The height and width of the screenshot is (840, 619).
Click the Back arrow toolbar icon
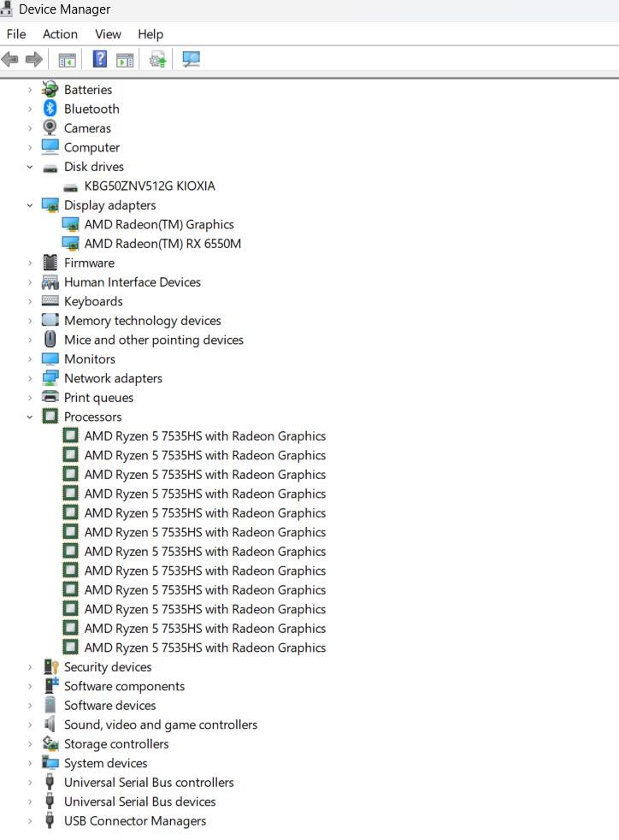(x=9, y=59)
